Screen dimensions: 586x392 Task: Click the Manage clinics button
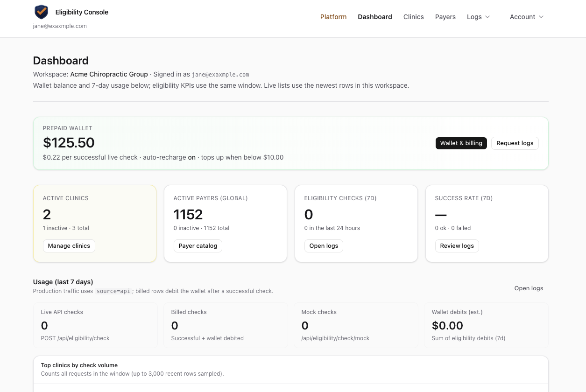coord(69,246)
